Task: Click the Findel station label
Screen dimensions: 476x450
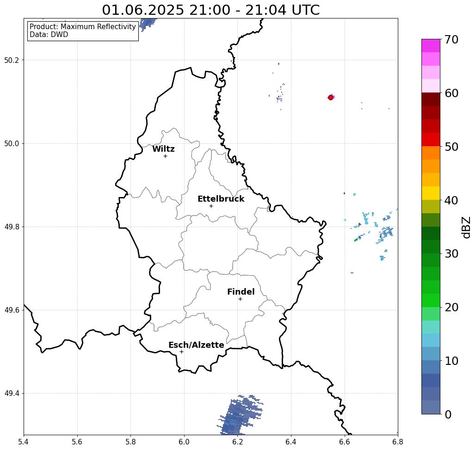Action: click(241, 292)
